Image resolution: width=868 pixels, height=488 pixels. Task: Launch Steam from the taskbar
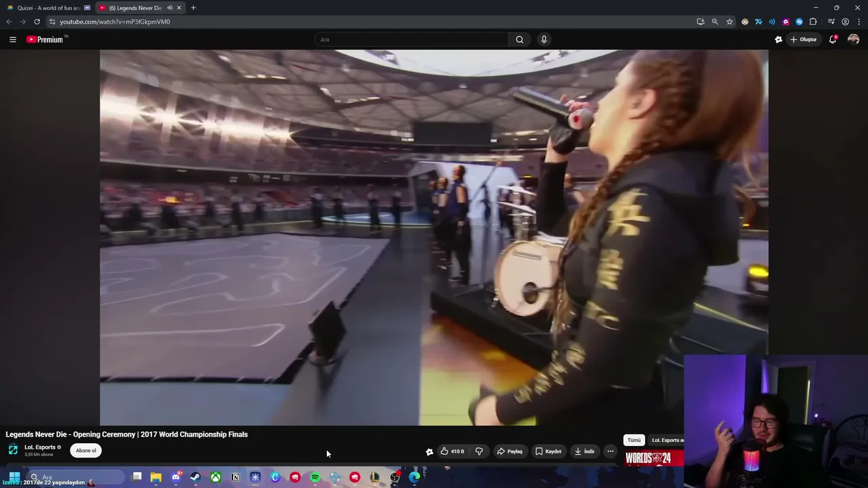[195, 477]
